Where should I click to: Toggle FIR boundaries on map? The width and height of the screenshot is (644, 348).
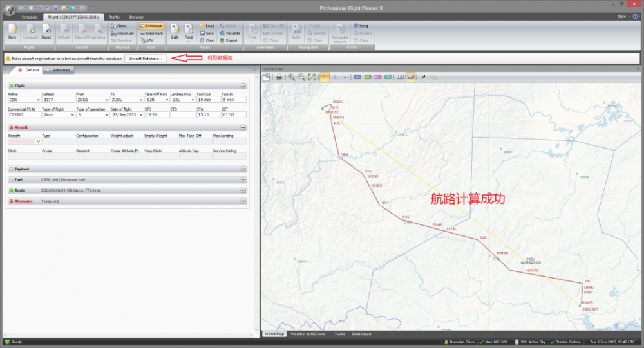coord(401,77)
